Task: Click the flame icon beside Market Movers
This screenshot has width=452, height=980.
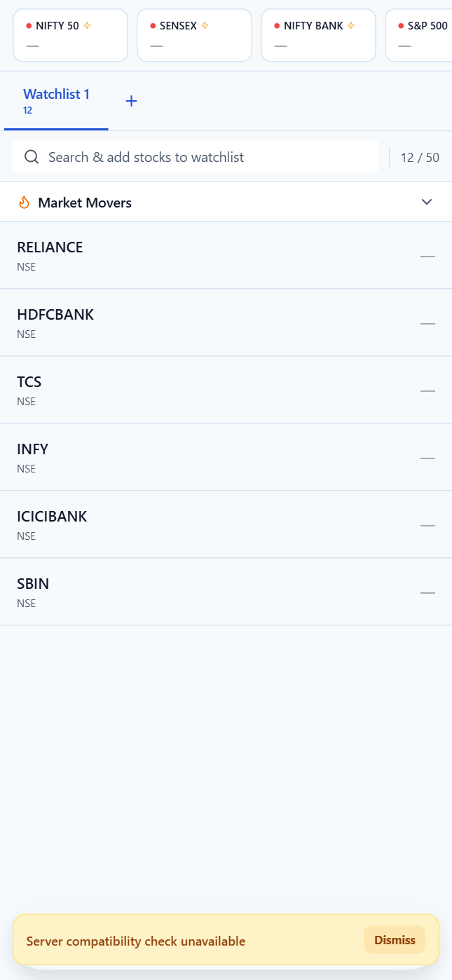Action: pos(25,202)
